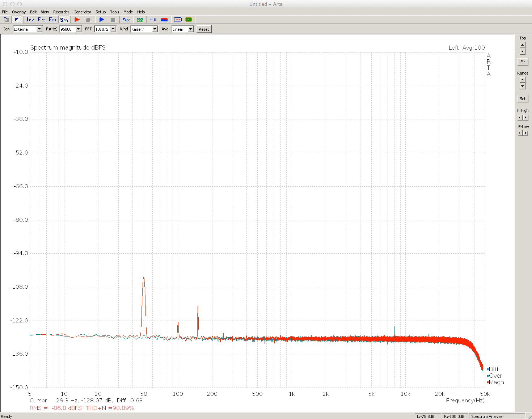Image resolution: width=532 pixels, height=419 pixels.
Task: Click the blue probe calibration icon
Action: pos(153,20)
